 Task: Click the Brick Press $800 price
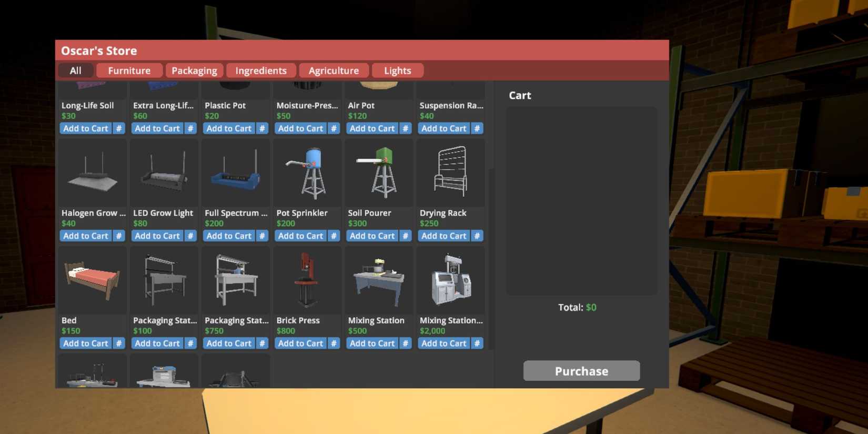pyautogui.click(x=286, y=331)
